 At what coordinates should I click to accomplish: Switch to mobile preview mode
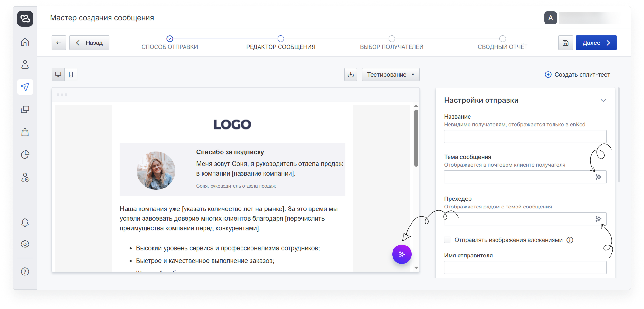71,74
